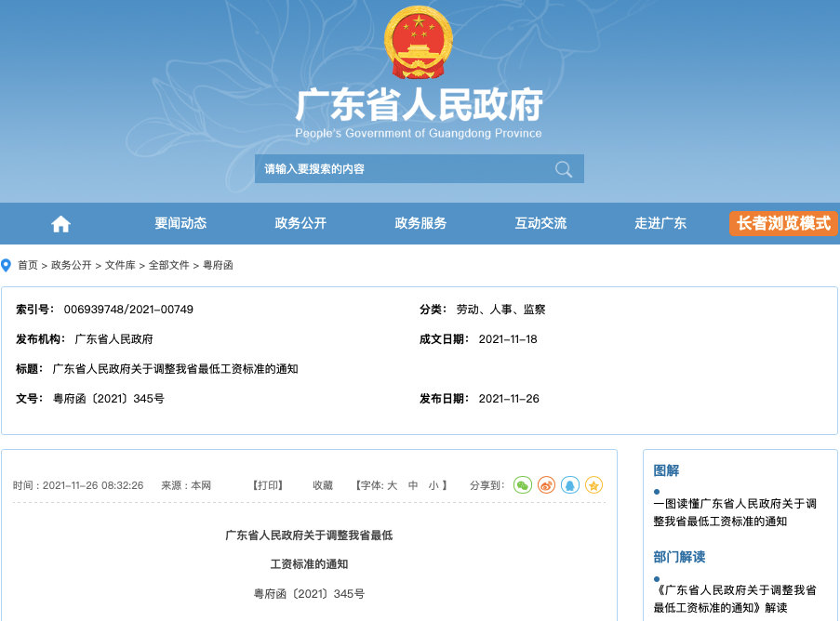Share the article to WeChat
The image size is (840, 621).
522,484
